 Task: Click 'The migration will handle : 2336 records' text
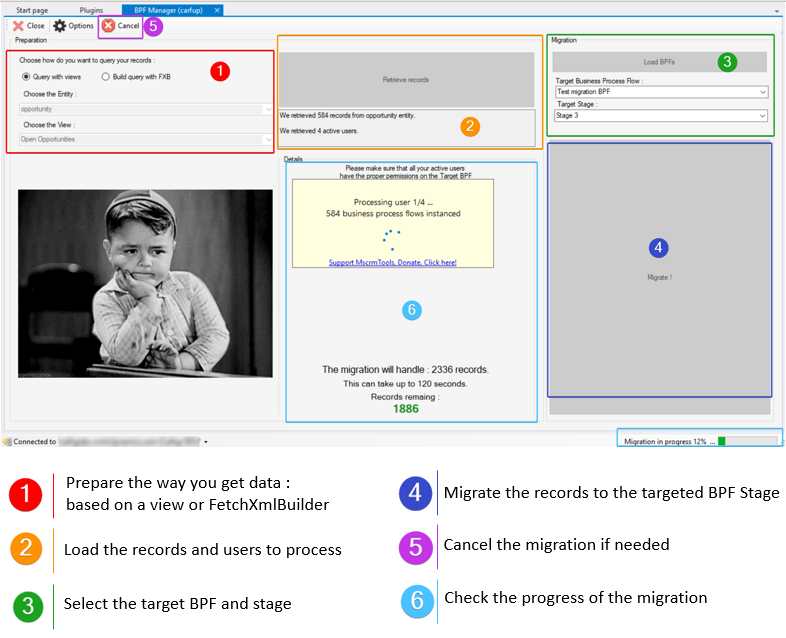point(405,369)
